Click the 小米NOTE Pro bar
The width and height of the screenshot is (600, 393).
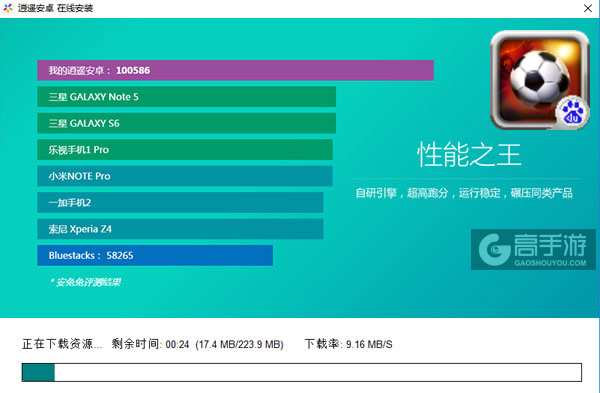coord(185,176)
